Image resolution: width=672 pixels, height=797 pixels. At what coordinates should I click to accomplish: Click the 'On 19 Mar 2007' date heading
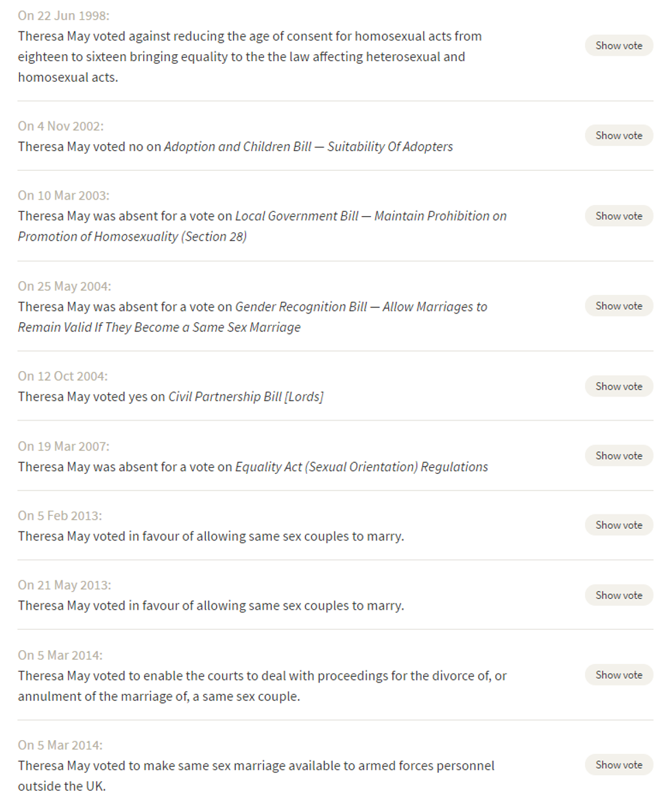click(64, 447)
